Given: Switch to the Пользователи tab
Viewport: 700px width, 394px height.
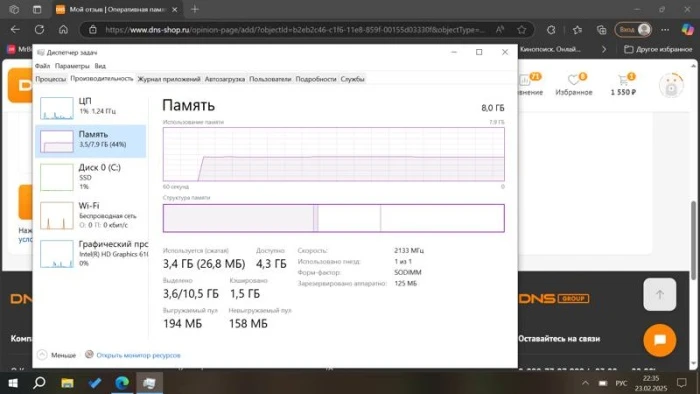Looking at the screenshot, I should click(270, 79).
